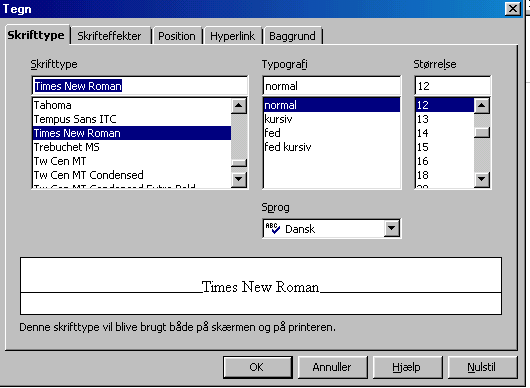Reset settings with the Nulstil button

point(482,367)
